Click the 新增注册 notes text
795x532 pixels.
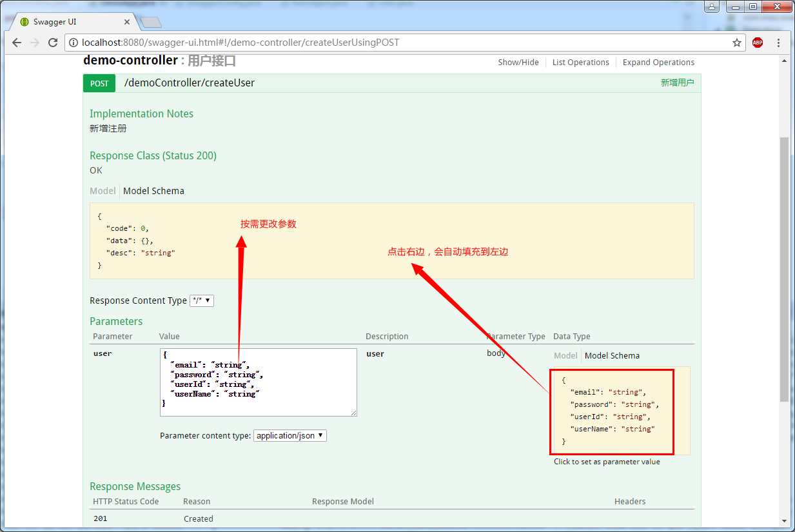(x=108, y=128)
